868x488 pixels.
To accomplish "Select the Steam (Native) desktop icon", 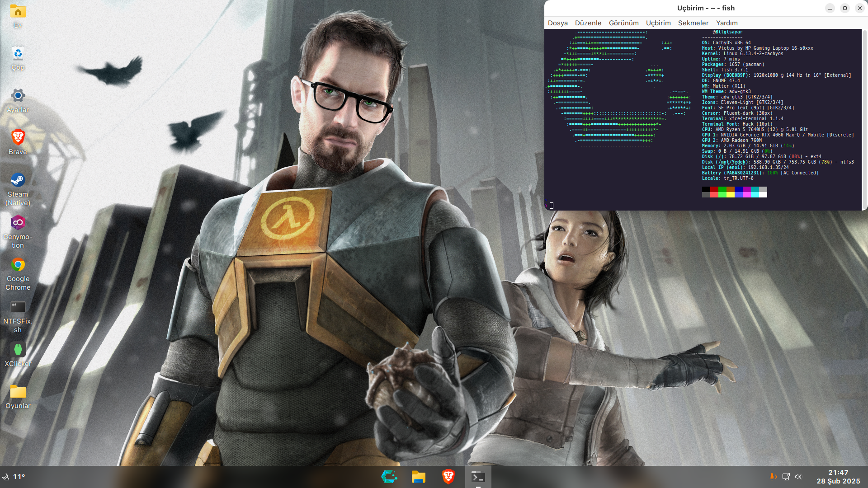I will [x=18, y=189].
